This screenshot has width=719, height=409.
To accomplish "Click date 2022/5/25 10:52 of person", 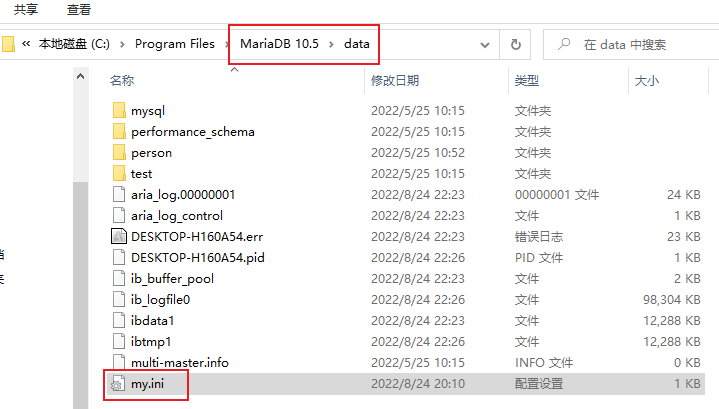I will [x=418, y=153].
